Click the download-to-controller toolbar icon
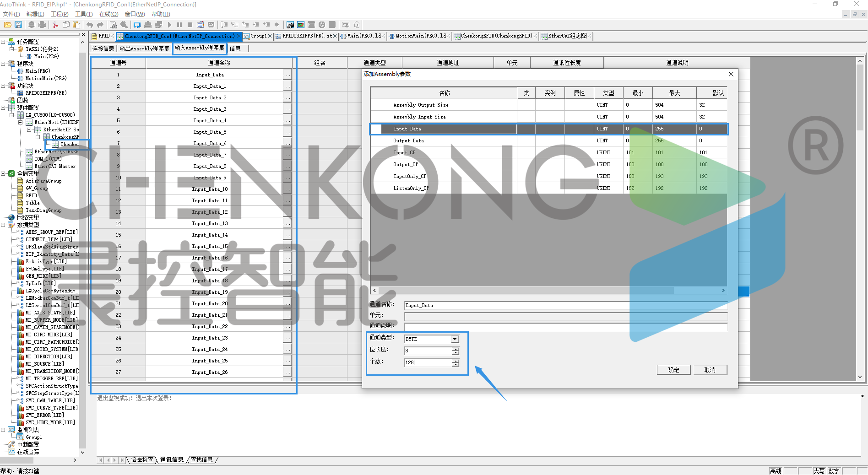 coord(148,25)
